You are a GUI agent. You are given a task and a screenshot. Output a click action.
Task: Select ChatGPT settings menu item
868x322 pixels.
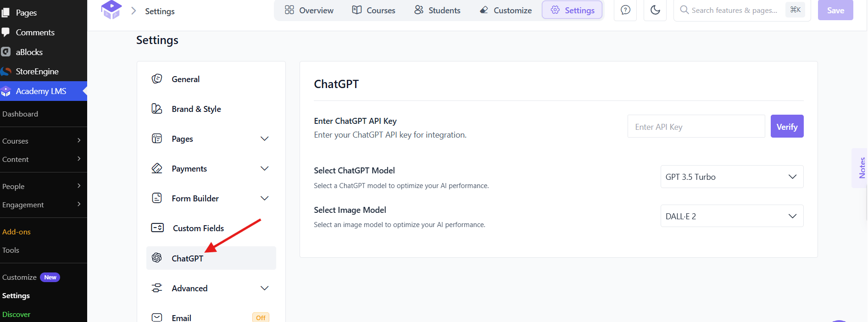pos(211,258)
